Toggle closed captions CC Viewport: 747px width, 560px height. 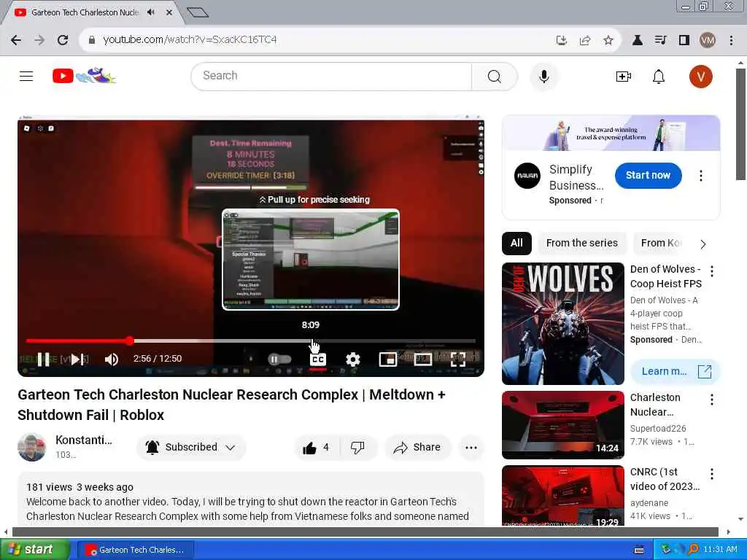coord(318,359)
